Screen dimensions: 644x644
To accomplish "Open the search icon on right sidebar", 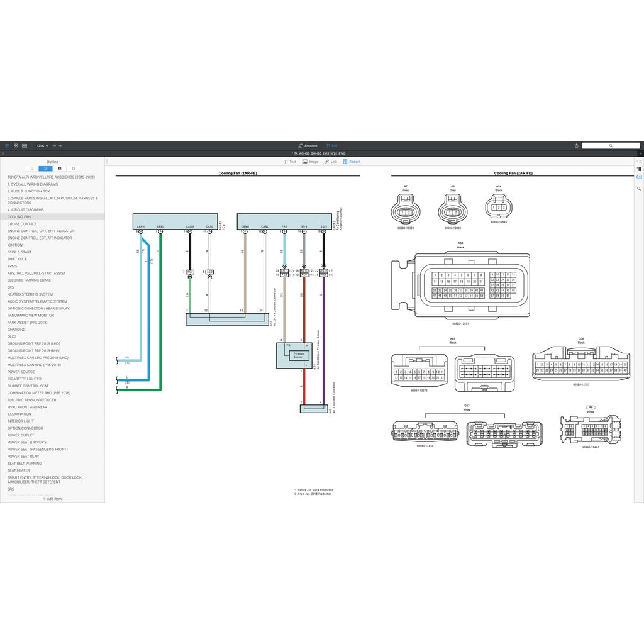I will [638, 189].
